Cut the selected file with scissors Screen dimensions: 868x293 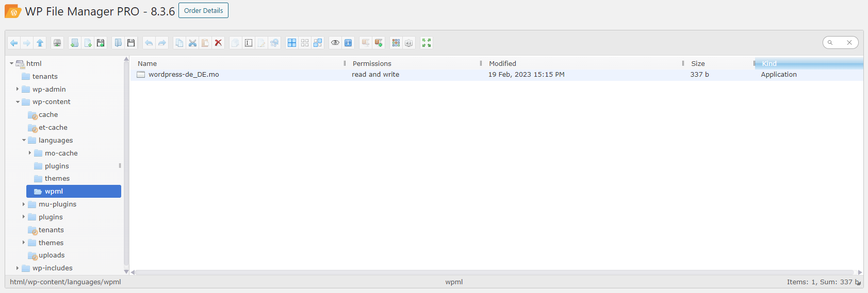tap(192, 43)
